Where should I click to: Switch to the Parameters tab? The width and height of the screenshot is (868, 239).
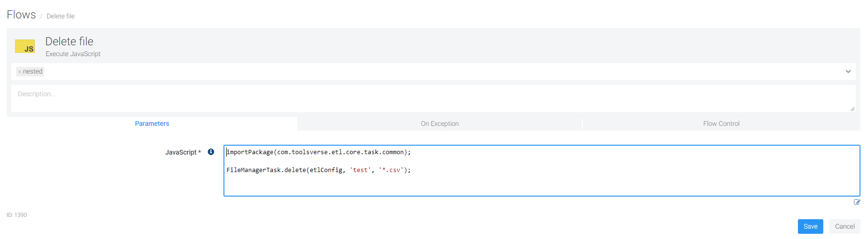(x=152, y=124)
